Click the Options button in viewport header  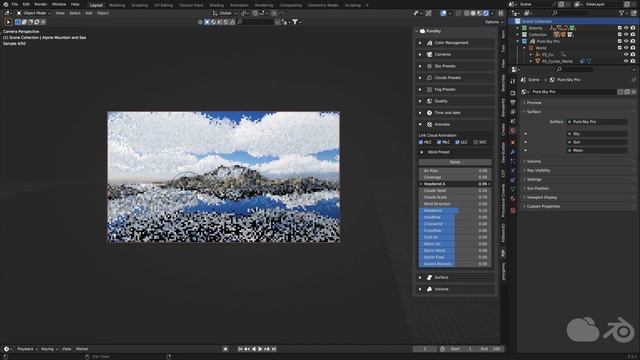click(x=493, y=22)
